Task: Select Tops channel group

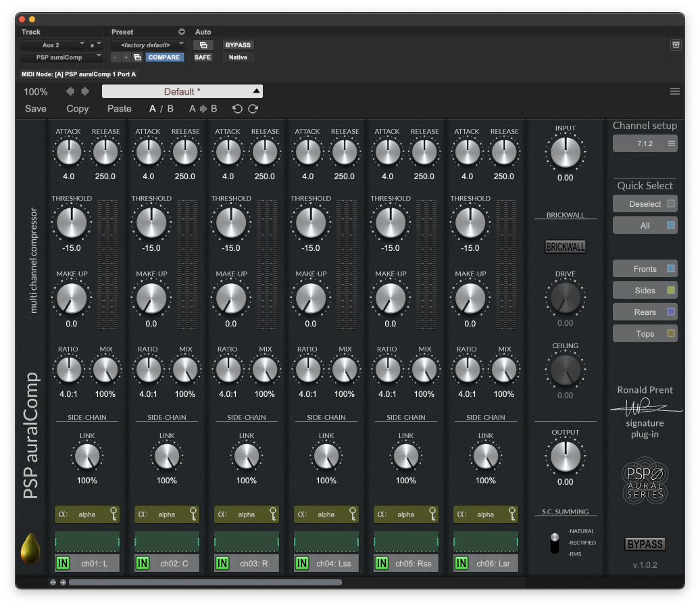Action: click(x=645, y=334)
